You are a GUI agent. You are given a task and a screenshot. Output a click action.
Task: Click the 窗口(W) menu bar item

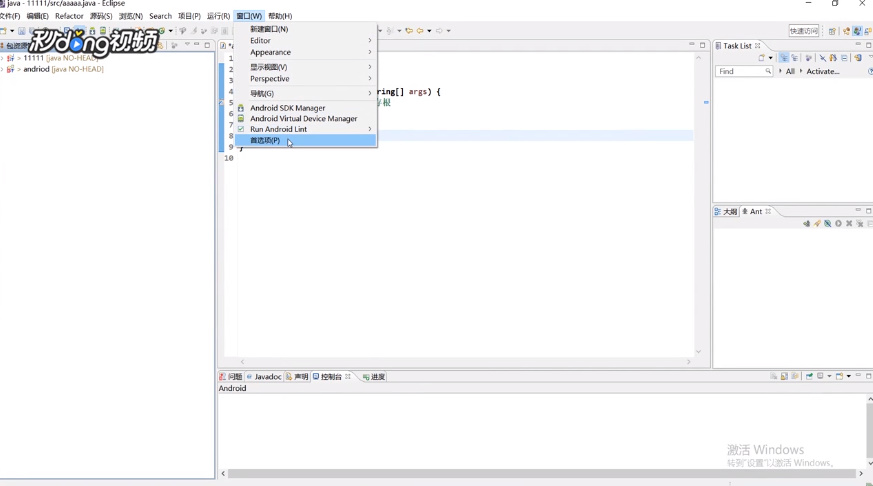point(249,16)
